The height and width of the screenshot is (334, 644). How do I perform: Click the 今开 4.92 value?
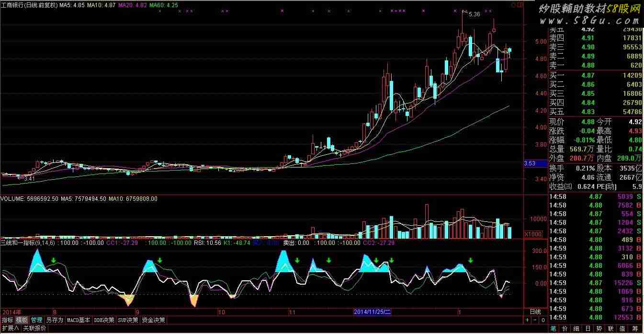(634, 122)
